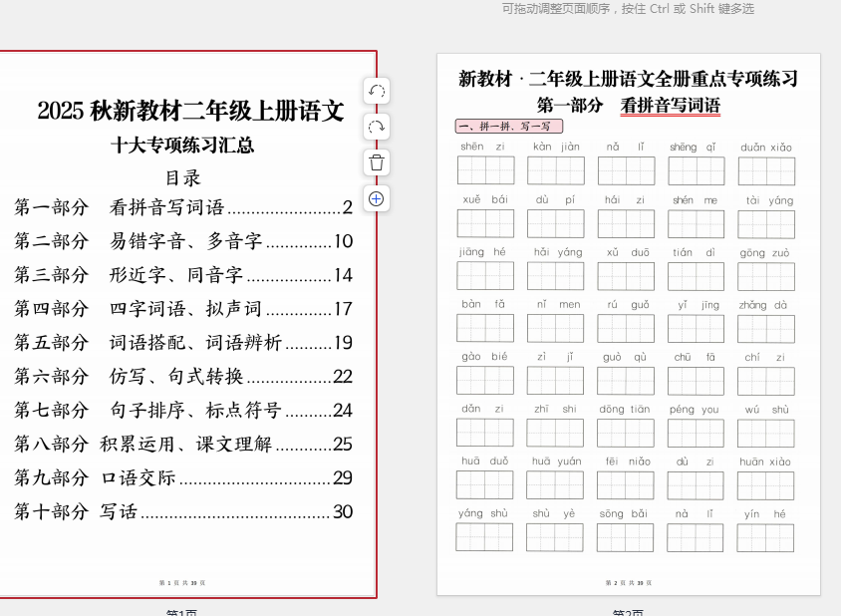Image resolution: width=841 pixels, height=616 pixels.
Task: Click the page 2 footer page number
Action: pyautogui.click(x=628, y=583)
